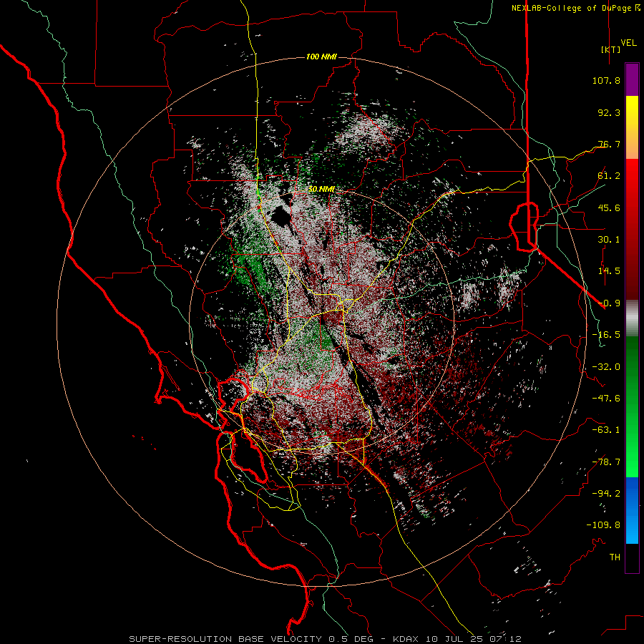Click the -47.6 velocity scale value
Image resolution: width=644 pixels, height=644 pixels.
pos(606,399)
